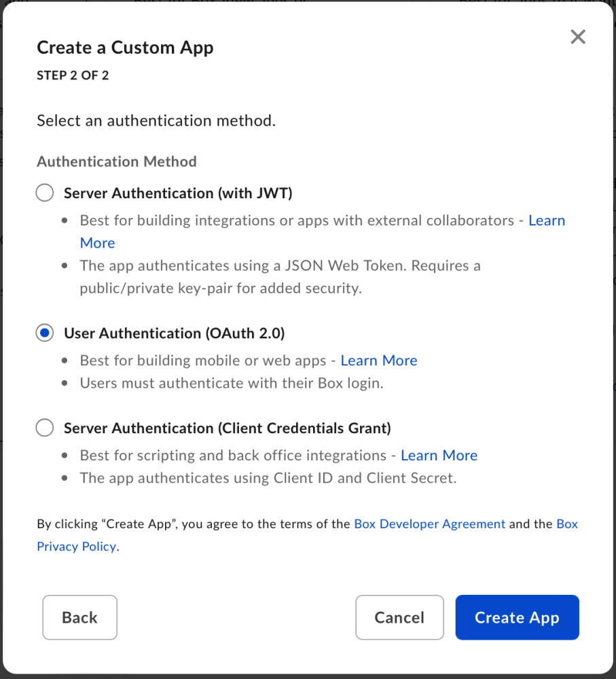Open the Learn More link for JWT authentication

(547, 220)
